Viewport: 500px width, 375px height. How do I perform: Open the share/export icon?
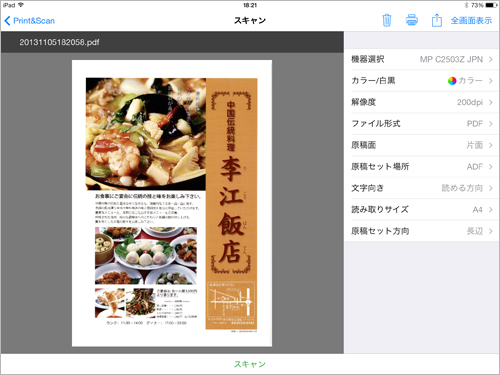pyautogui.click(x=437, y=20)
